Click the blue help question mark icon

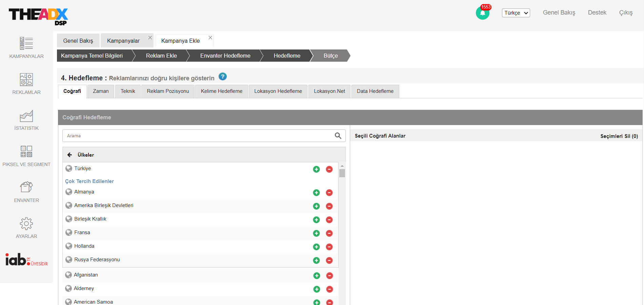[222, 77]
